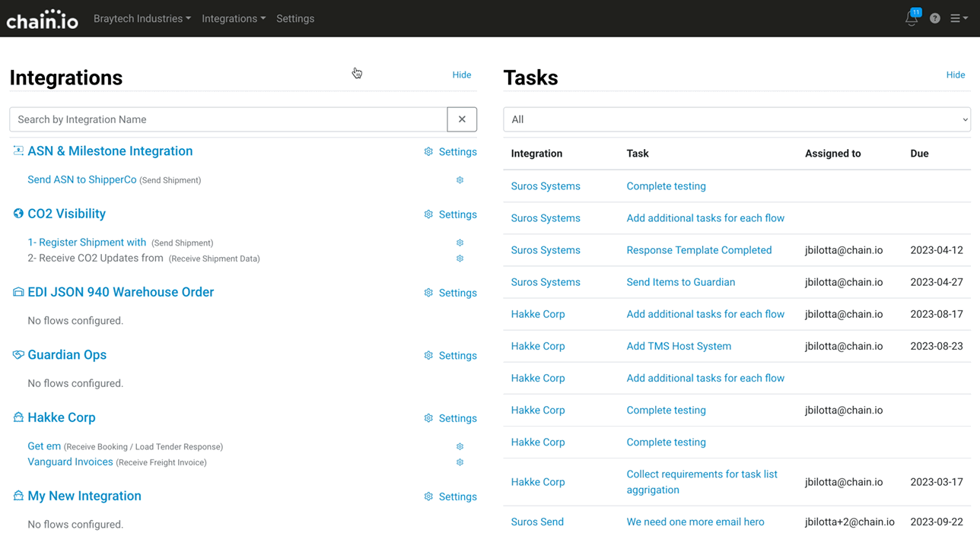This screenshot has width=980, height=533.
Task: Open Settings for CO2 Visibility
Action: coord(450,214)
